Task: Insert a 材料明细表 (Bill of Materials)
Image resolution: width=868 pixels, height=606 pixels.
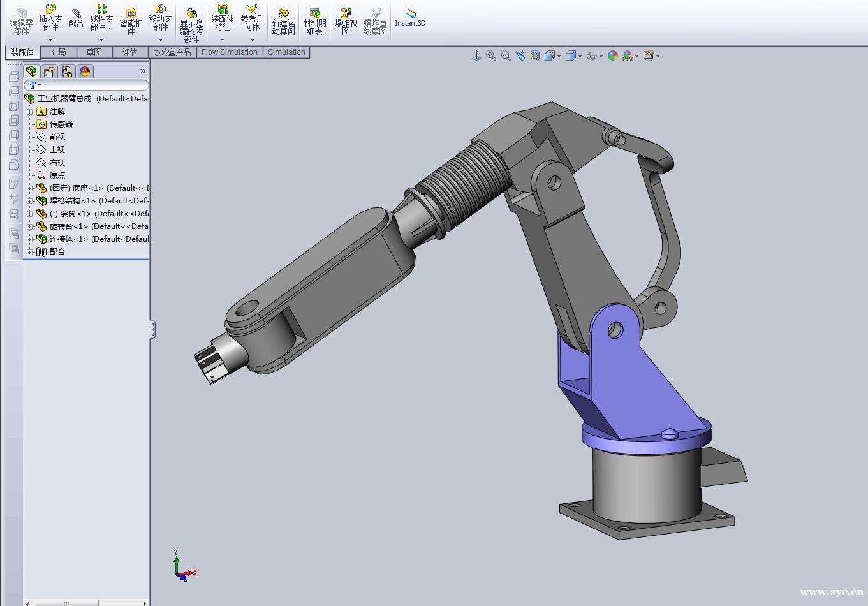Action: pos(314,19)
